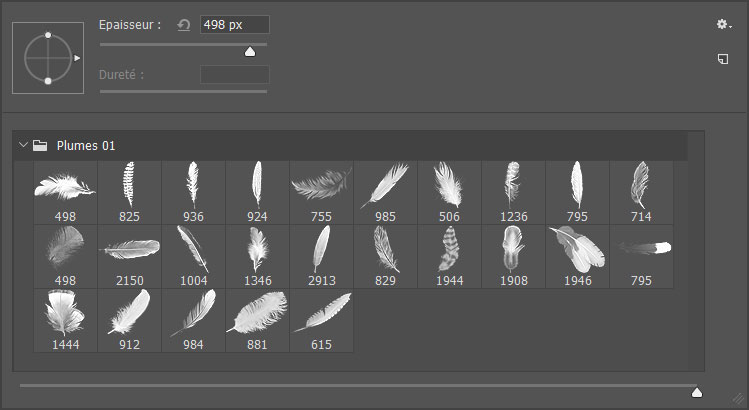This screenshot has width=749, height=410.
Task: Select the feather brush labeled 825
Action: click(x=129, y=191)
